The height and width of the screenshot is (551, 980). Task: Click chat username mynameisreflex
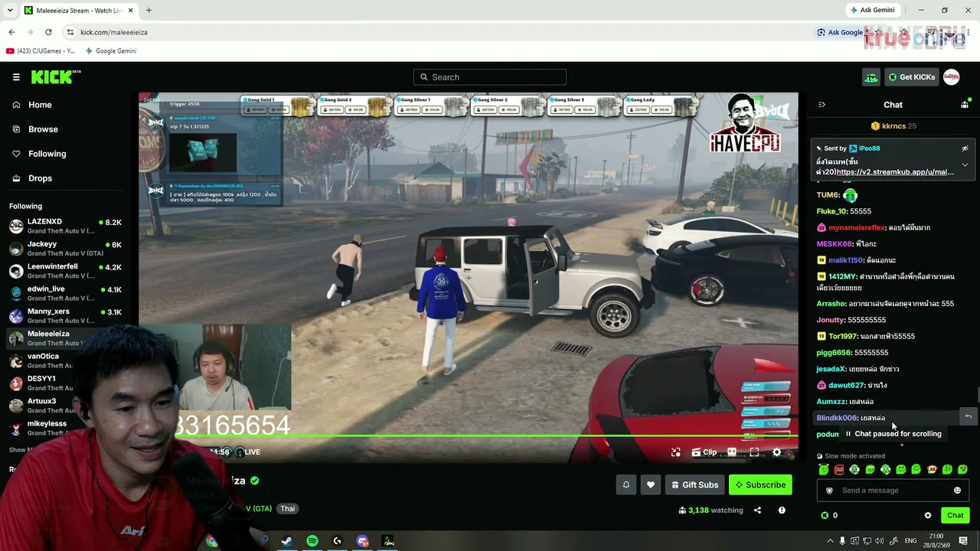click(857, 228)
